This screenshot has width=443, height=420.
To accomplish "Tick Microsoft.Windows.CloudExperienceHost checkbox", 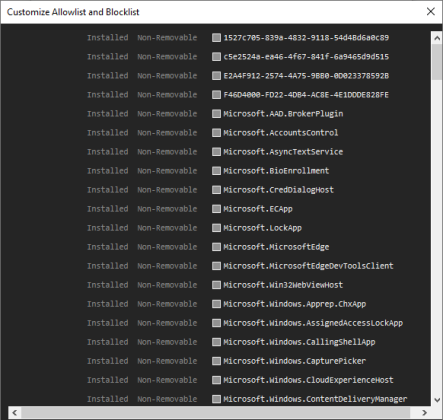I will (216, 380).
